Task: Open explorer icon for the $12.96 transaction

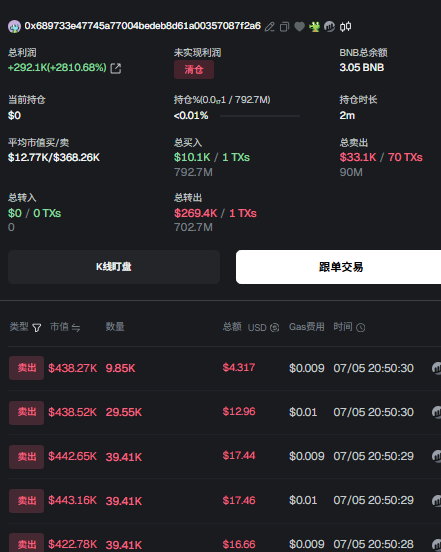Action: 436,412
